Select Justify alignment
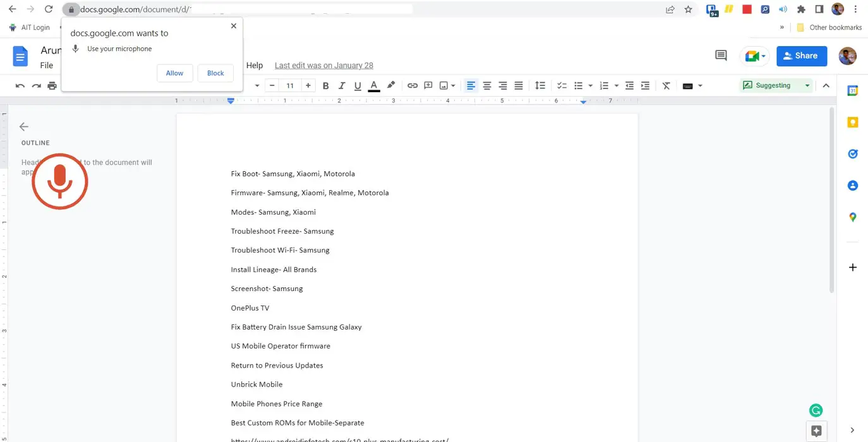This screenshot has height=442, width=868. [519, 86]
